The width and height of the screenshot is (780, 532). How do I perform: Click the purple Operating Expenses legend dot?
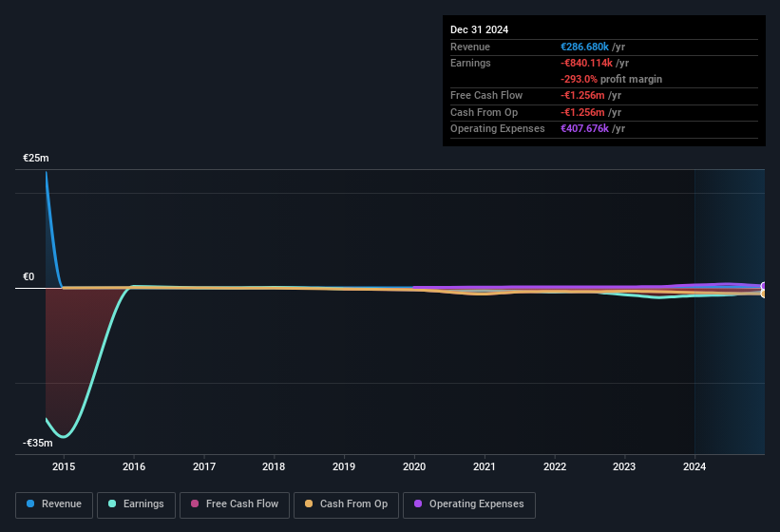pos(419,504)
